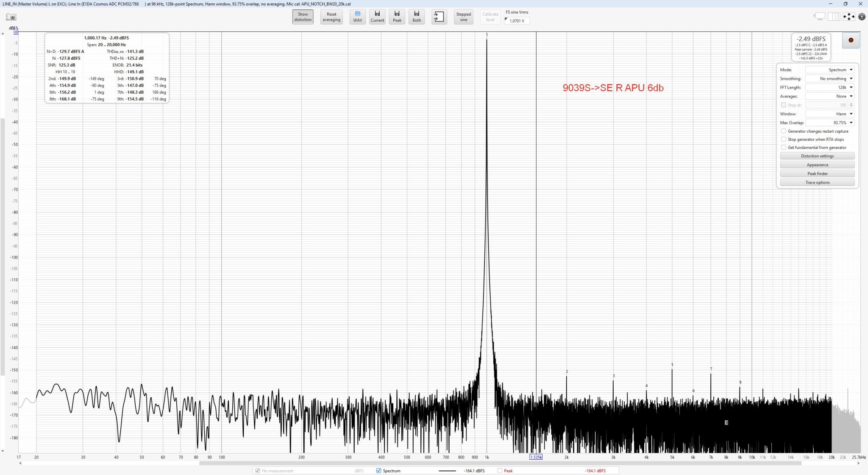Image resolution: width=868 pixels, height=475 pixels.
Task: Uncheck the Spectrum trace checkbox
Action: coord(378,471)
